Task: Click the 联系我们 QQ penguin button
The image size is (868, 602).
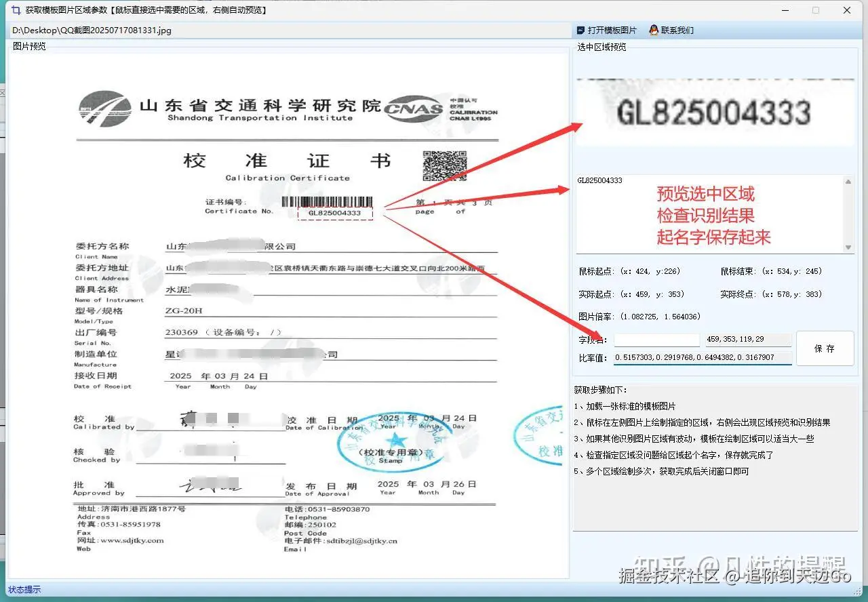Action: point(671,31)
